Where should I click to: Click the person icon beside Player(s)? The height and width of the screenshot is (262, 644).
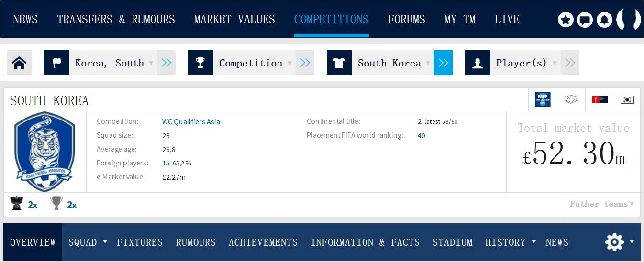(477, 63)
